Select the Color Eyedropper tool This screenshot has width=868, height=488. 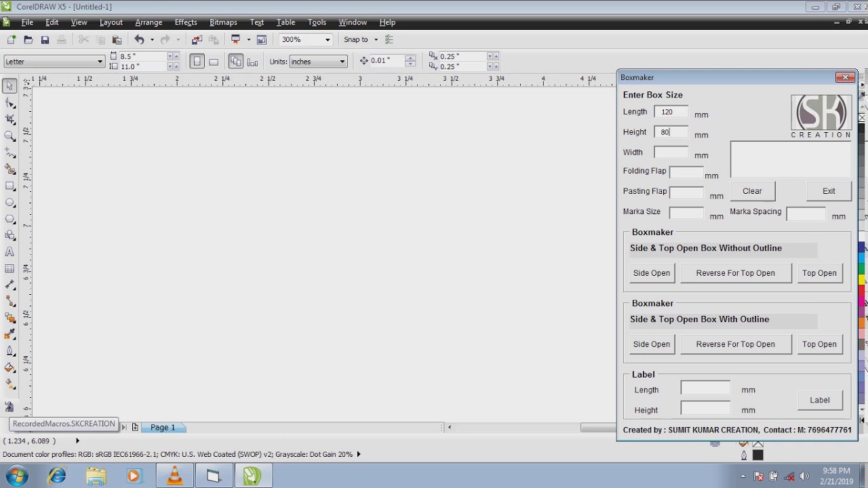(9, 335)
